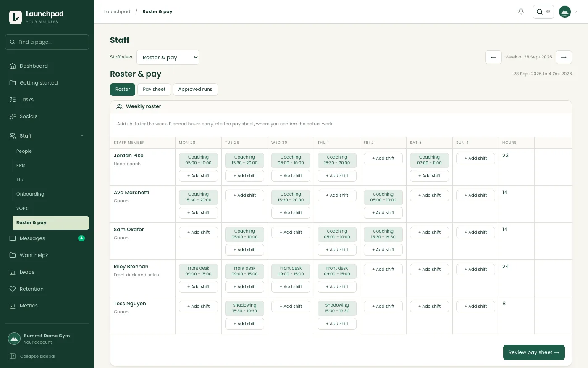The width and height of the screenshot is (588, 368).
Task: Focus the Find a page search field
Action: coord(47,42)
